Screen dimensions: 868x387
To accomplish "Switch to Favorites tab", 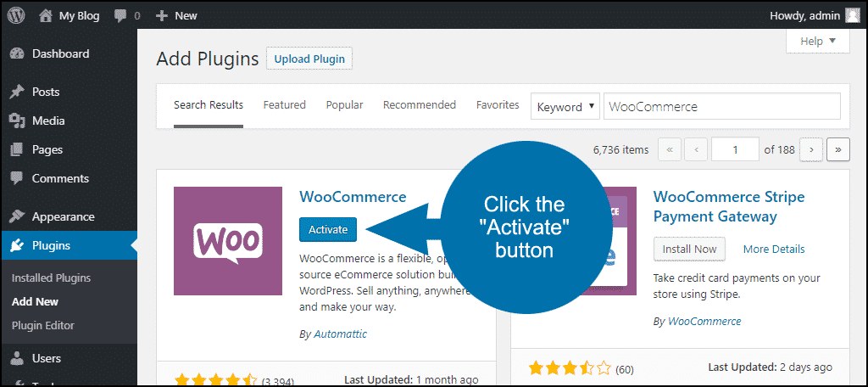I will coord(498,104).
